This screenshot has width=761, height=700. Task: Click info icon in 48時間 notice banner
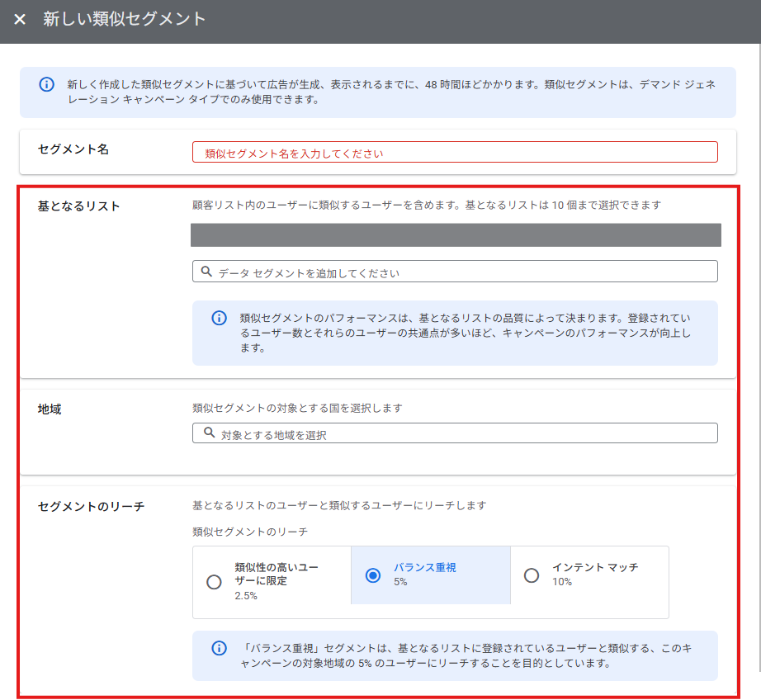pyautogui.click(x=47, y=84)
